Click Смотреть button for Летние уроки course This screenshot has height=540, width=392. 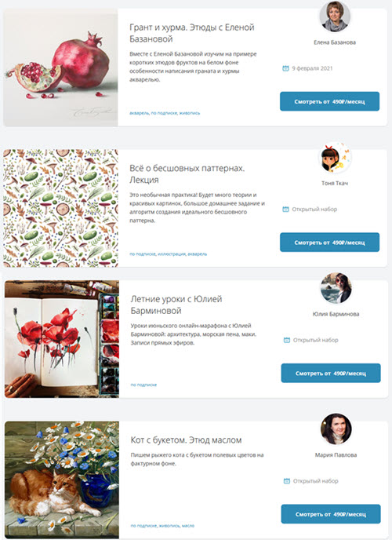click(331, 373)
